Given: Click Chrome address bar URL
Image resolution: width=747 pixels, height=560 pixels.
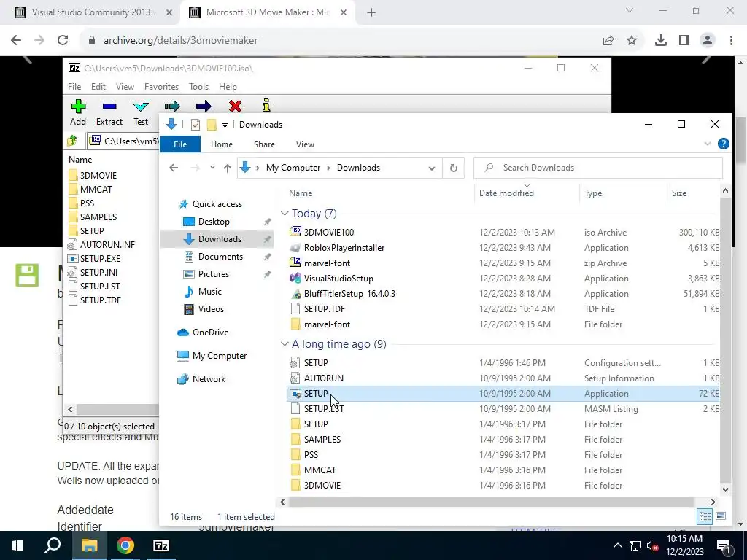Looking at the screenshot, I should tap(181, 41).
